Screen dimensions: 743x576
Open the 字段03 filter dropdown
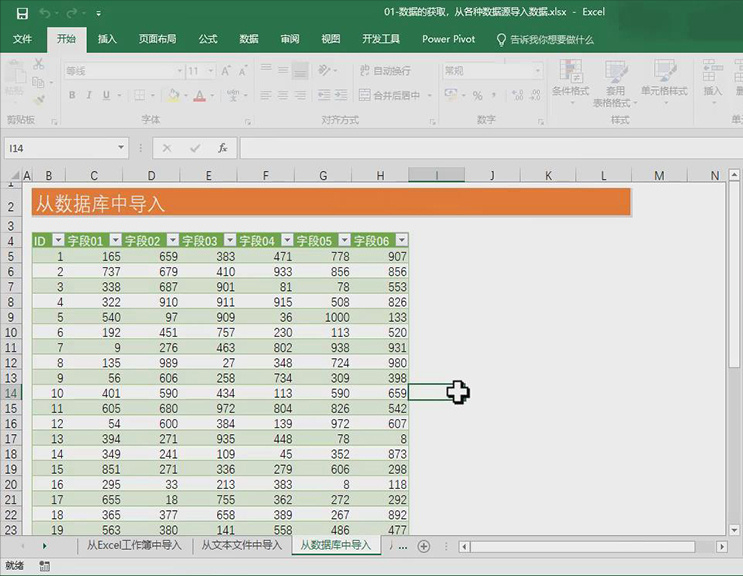(x=230, y=240)
